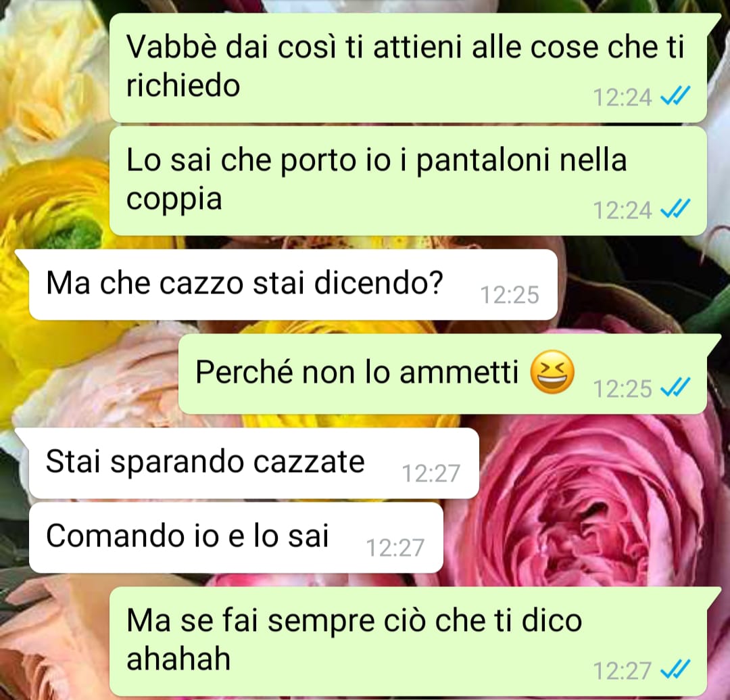Click the word 'ahahah' in last message
This screenshot has width=730, height=700.
pos(178,659)
